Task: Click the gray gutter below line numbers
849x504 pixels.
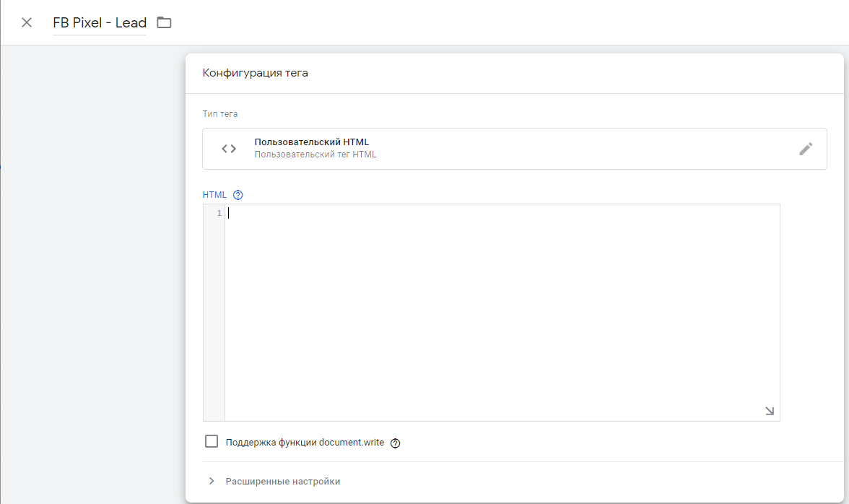Action: [x=214, y=325]
